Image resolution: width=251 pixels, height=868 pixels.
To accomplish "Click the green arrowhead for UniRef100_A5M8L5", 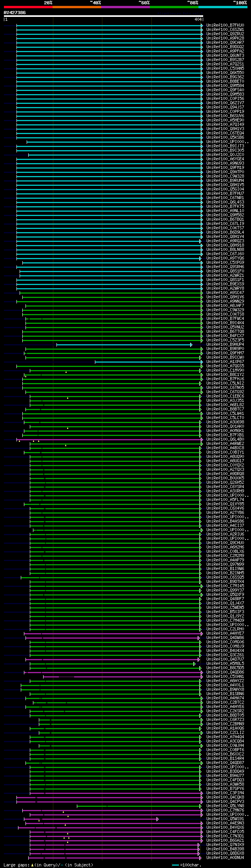I will [x=194, y=664].
